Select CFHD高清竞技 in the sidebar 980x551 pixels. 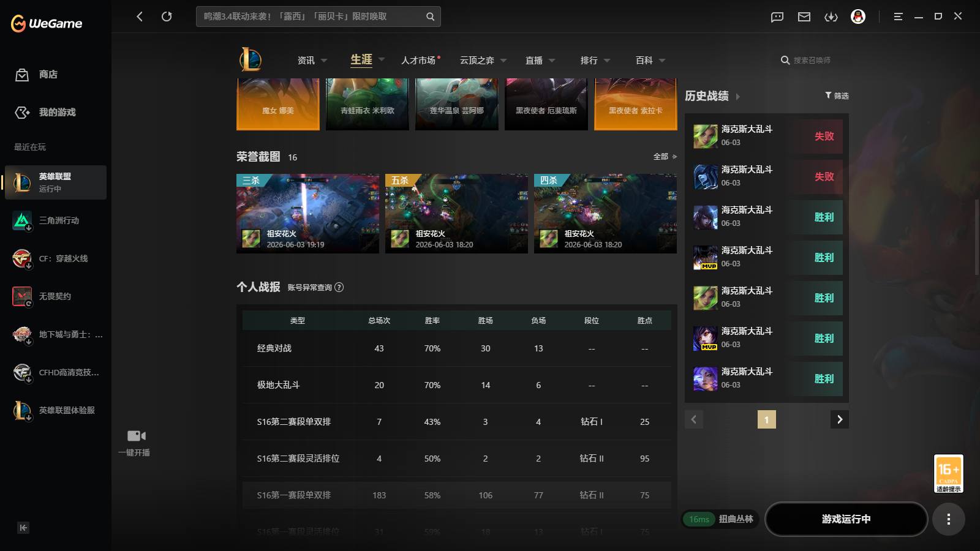(x=56, y=372)
